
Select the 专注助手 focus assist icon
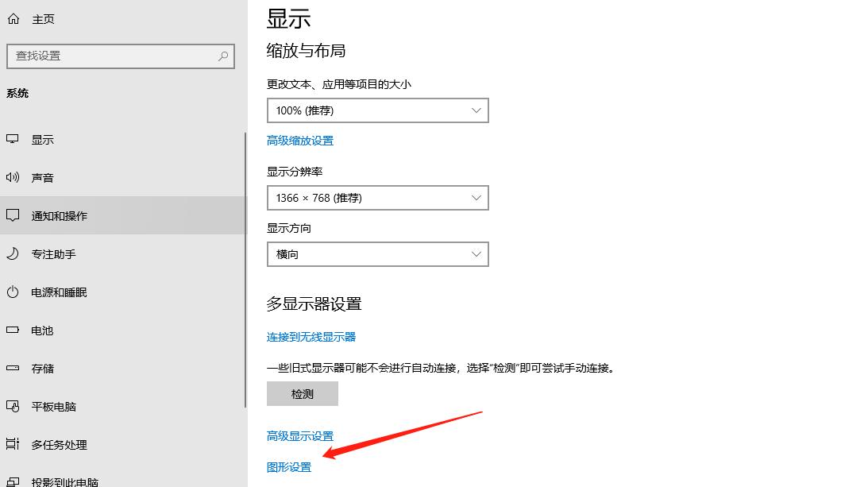13,253
